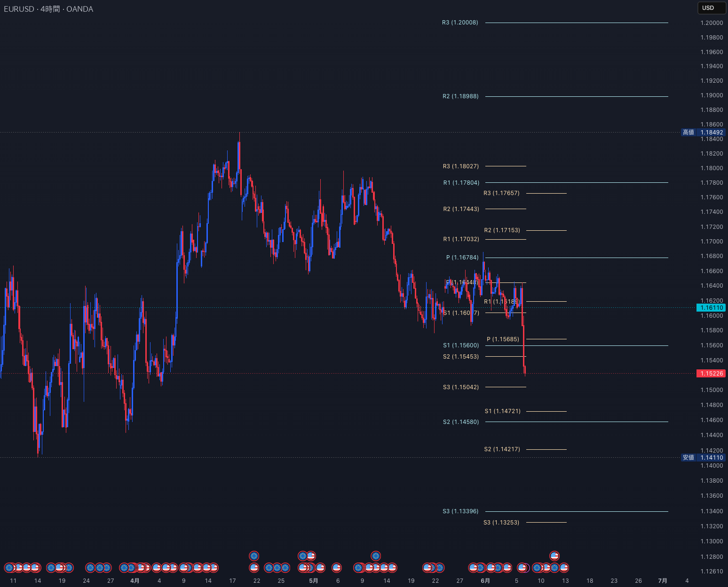Screen dimensions: 728x587
Task: Select the R2 (1.18988) pivot label
Action: [460, 96]
